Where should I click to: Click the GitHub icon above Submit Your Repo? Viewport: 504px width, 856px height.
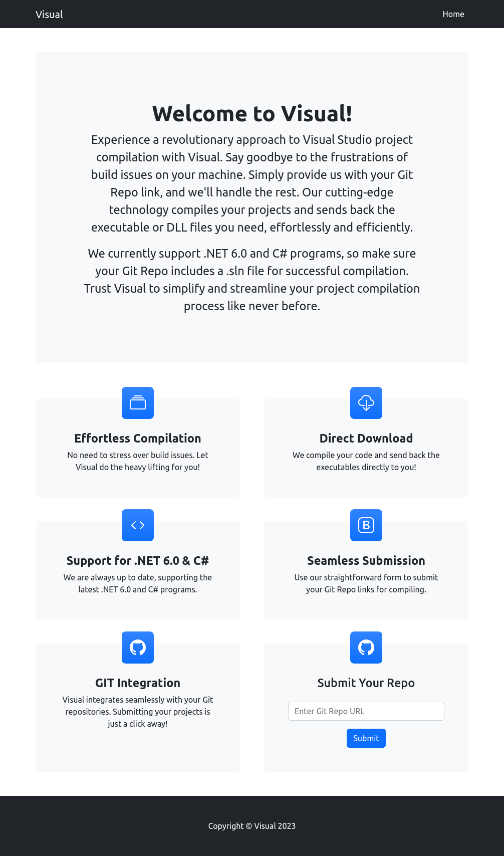click(366, 648)
